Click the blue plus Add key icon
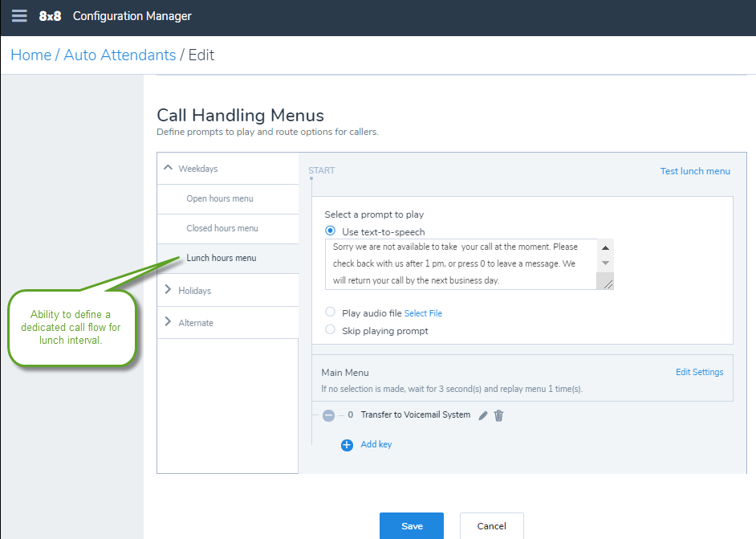Screen dimensions: 756x539 click(x=347, y=445)
